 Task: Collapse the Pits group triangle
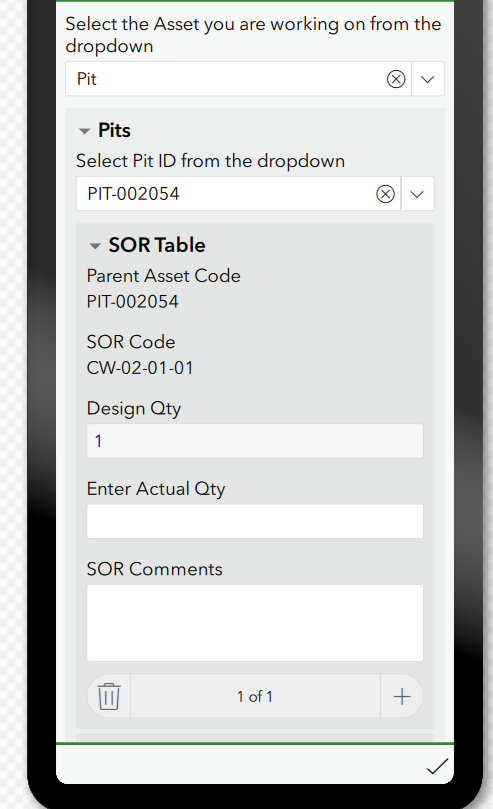click(84, 131)
